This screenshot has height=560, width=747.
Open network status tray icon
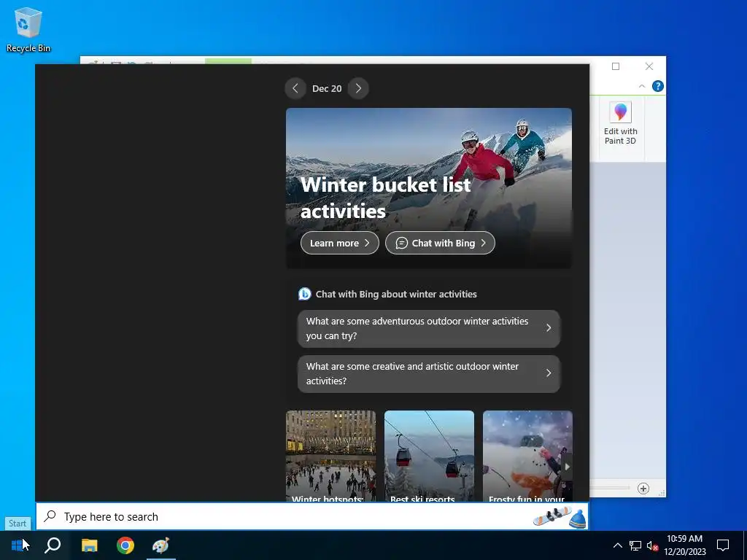(x=635, y=545)
